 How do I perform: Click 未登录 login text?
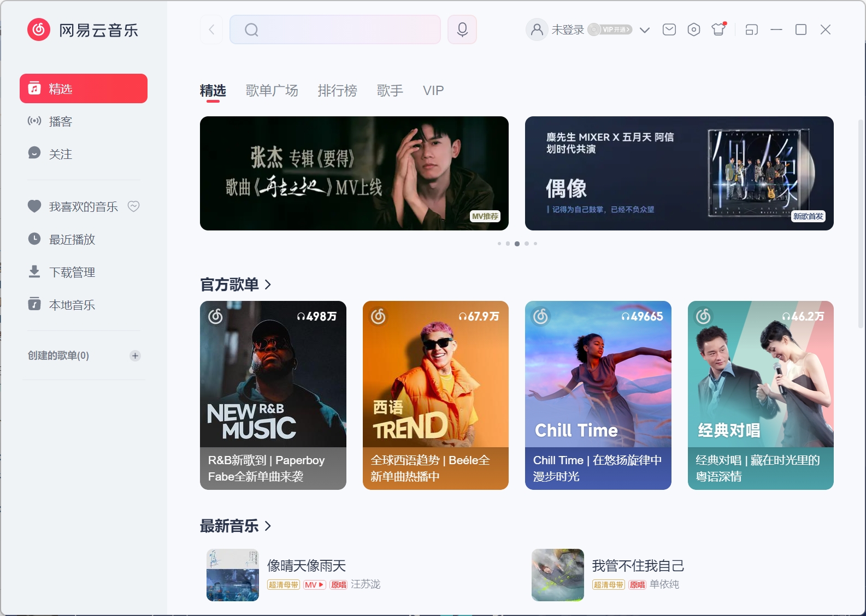point(568,29)
